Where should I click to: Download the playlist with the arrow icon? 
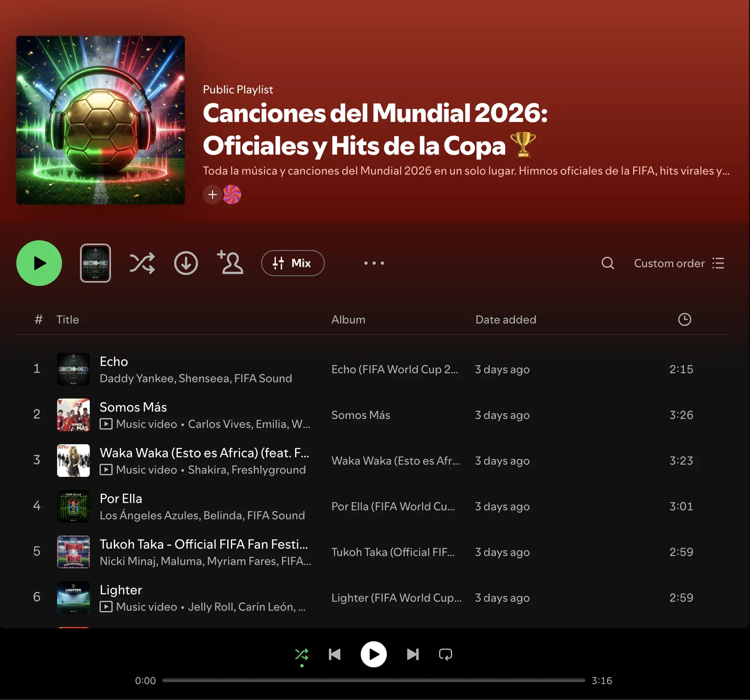pyautogui.click(x=186, y=263)
